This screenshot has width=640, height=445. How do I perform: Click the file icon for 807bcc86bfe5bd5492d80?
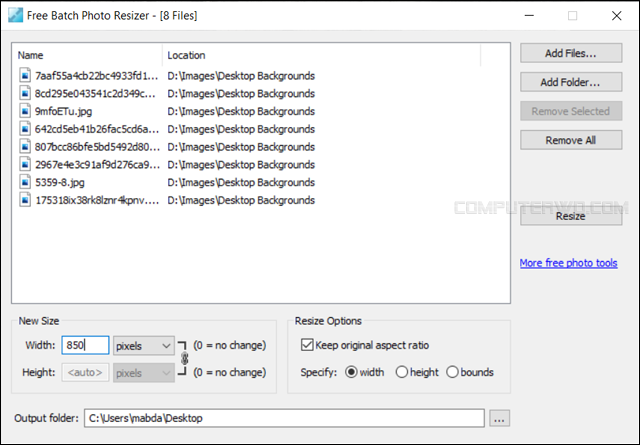tap(25, 147)
